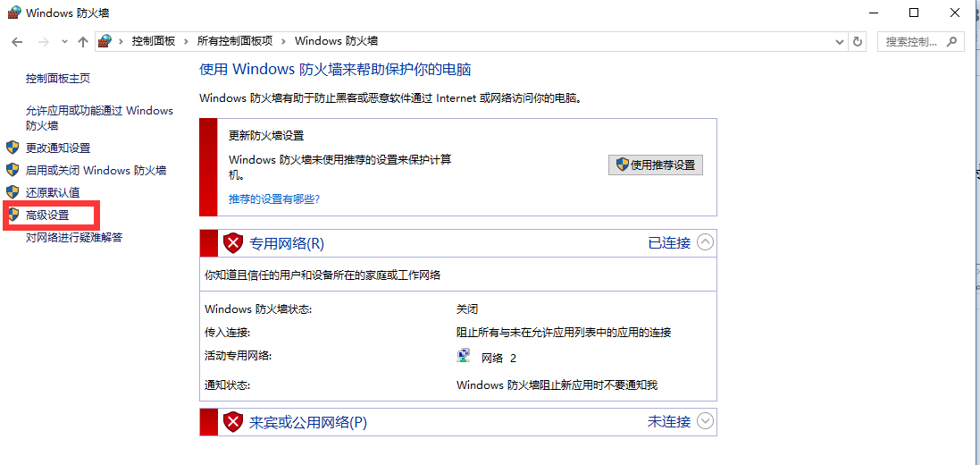This screenshot has height=465, width=980.
Task: Click red X shield beside 来宾或公用网络
Action: point(233,422)
